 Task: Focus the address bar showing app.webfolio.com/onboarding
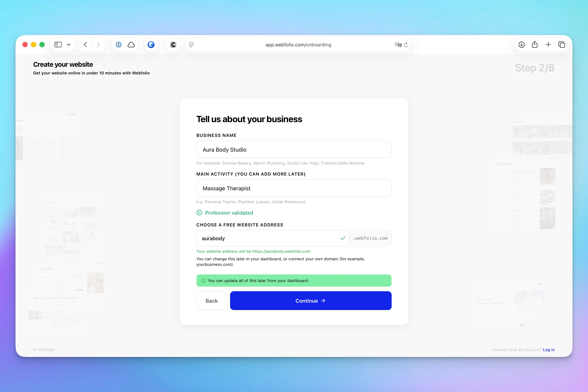[x=298, y=45]
